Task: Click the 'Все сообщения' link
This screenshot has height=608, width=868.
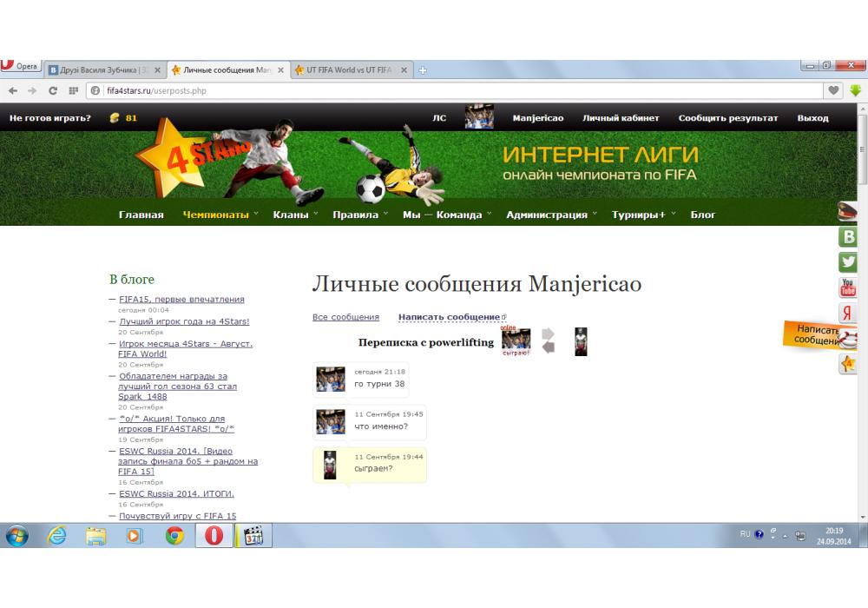Action: click(345, 317)
